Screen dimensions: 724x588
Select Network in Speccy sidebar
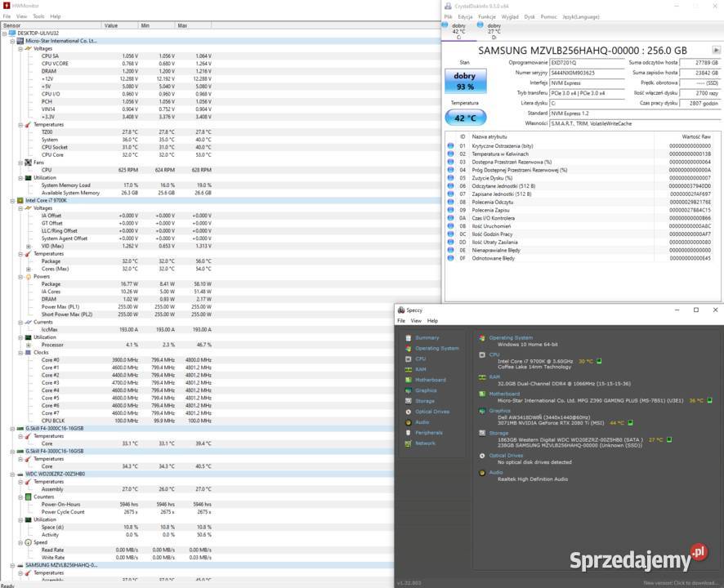[425, 443]
